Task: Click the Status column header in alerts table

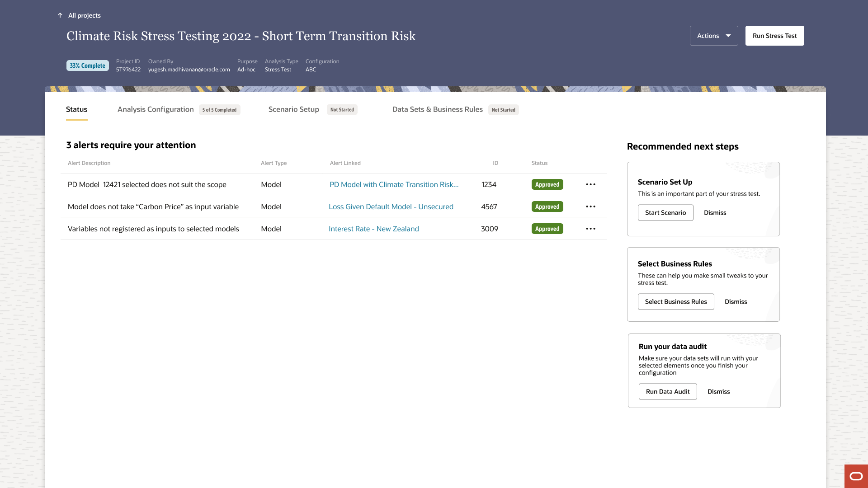Action: click(539, 163)
